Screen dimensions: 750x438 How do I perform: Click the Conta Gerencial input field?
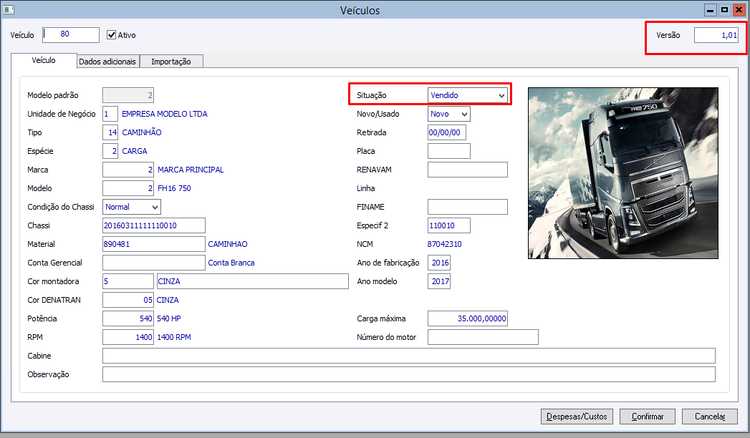[154, 263]
